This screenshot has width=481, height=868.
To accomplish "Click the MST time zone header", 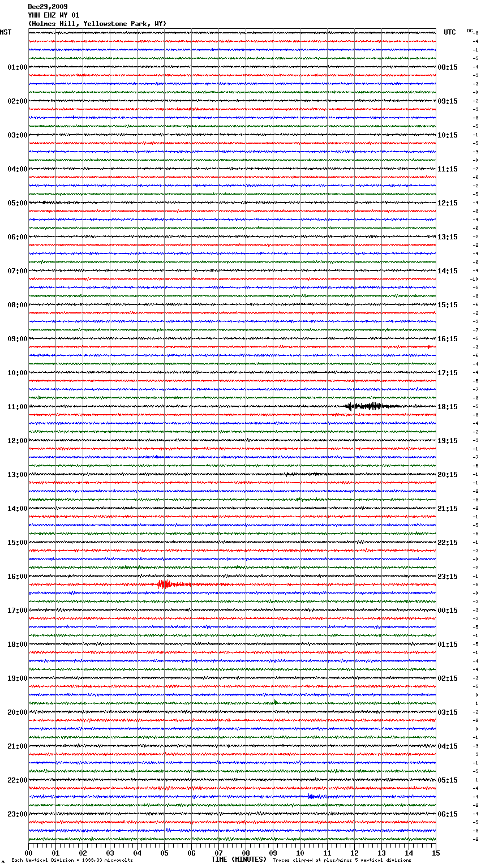I will click(x=6, y=32).
